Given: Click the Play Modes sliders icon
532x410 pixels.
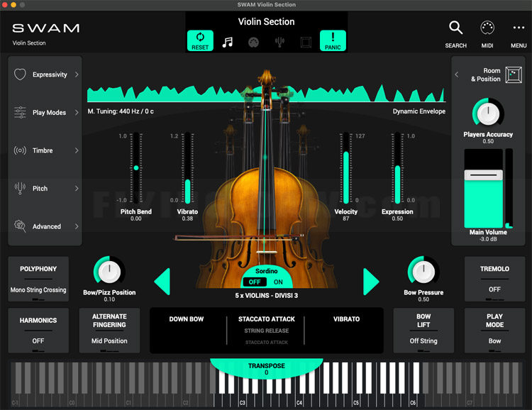Looking at the screenshot, I should 20,112.
